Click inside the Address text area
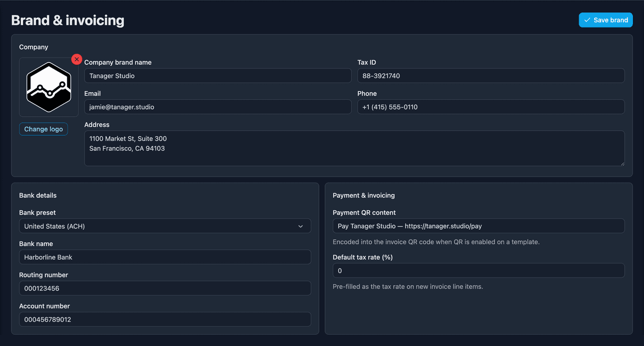This screenshot has height=346, width=644. click(x=355, y=148)
